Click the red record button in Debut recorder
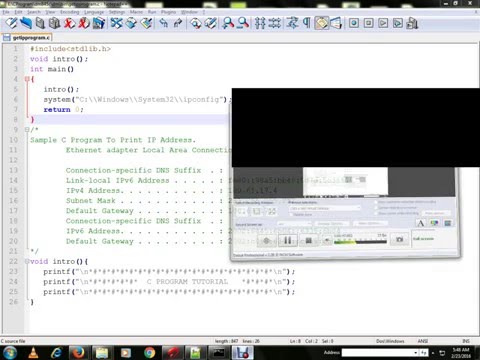Viewport: 480px width, 360px height. pos(266,240)
